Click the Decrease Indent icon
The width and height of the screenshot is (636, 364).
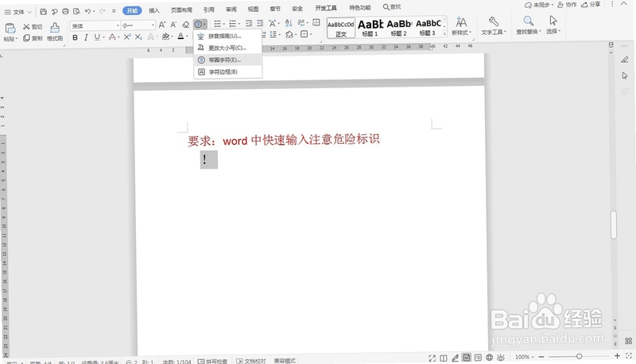(249, 24)
